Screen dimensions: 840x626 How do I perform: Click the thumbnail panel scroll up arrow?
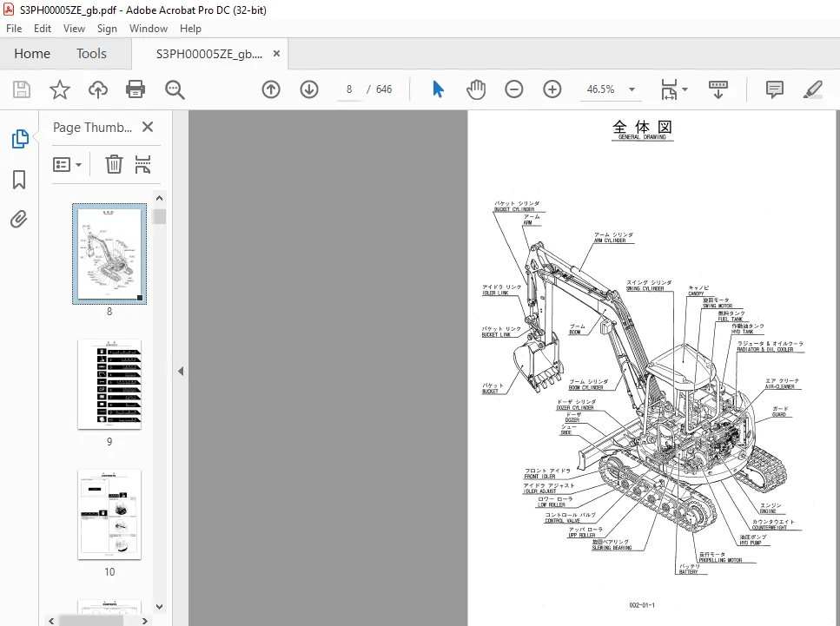coord(159,198)
